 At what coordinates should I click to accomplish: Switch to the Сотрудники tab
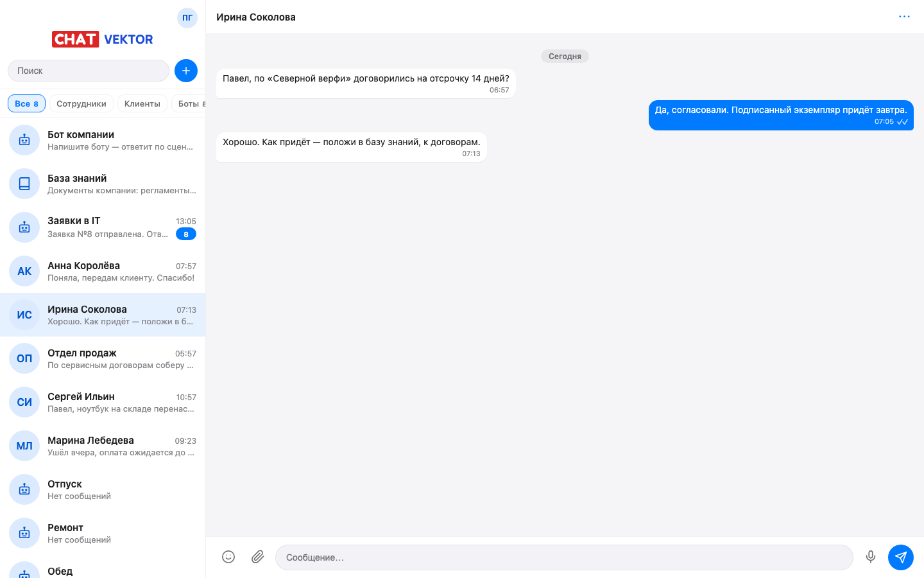click(81, 103)
